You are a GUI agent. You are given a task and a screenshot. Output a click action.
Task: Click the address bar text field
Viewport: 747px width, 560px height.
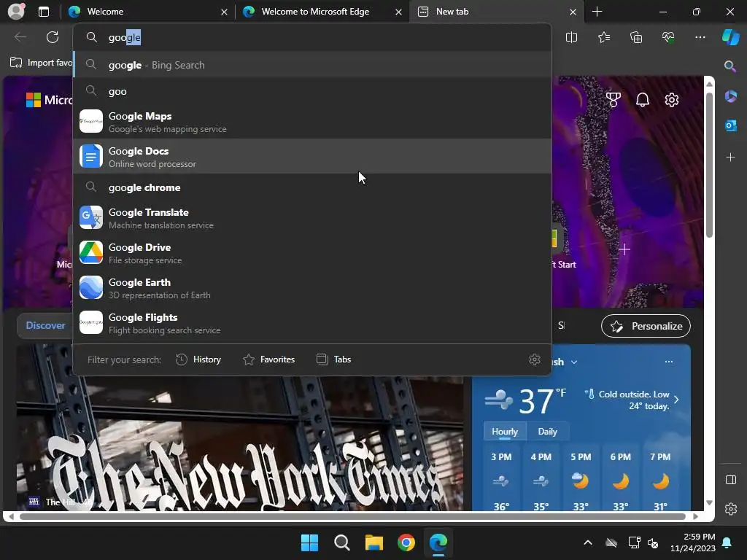[312, 37]
